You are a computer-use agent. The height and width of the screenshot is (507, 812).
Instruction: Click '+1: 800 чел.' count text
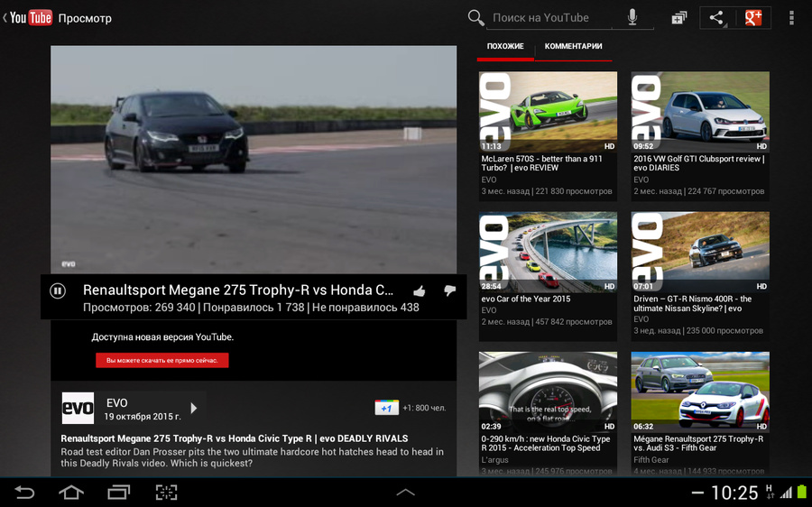click(424, 408)
